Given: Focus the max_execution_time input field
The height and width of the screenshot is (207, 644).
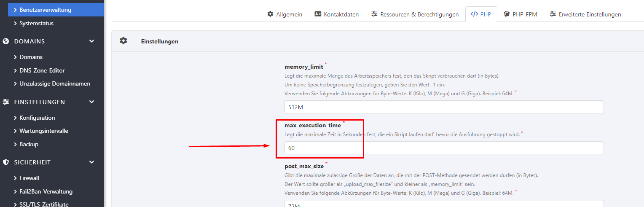Looking at the screenshot, I should (444, 148).
